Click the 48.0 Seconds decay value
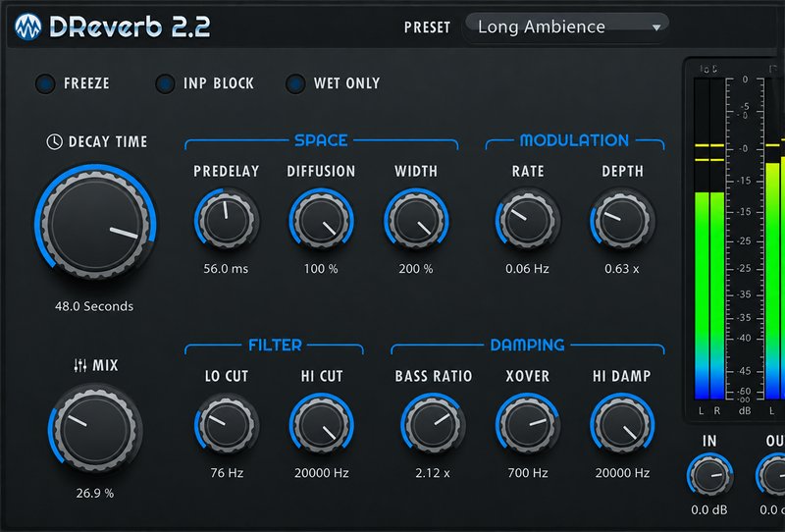 (94, 306)
